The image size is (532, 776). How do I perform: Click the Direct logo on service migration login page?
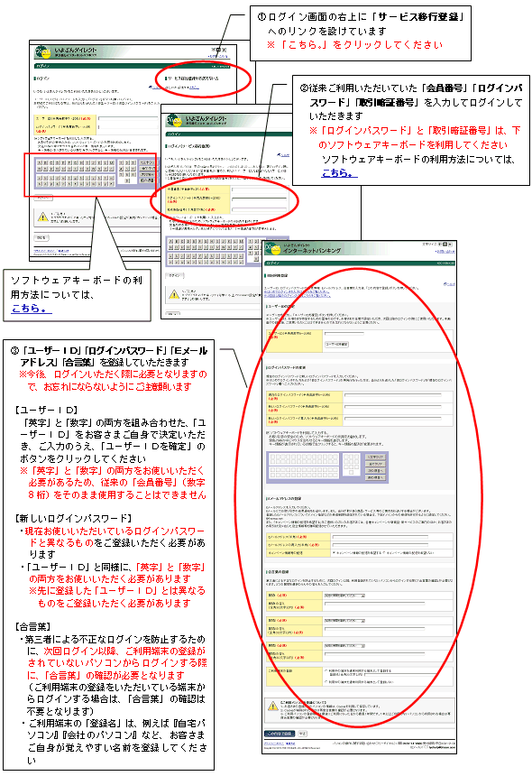175,120
